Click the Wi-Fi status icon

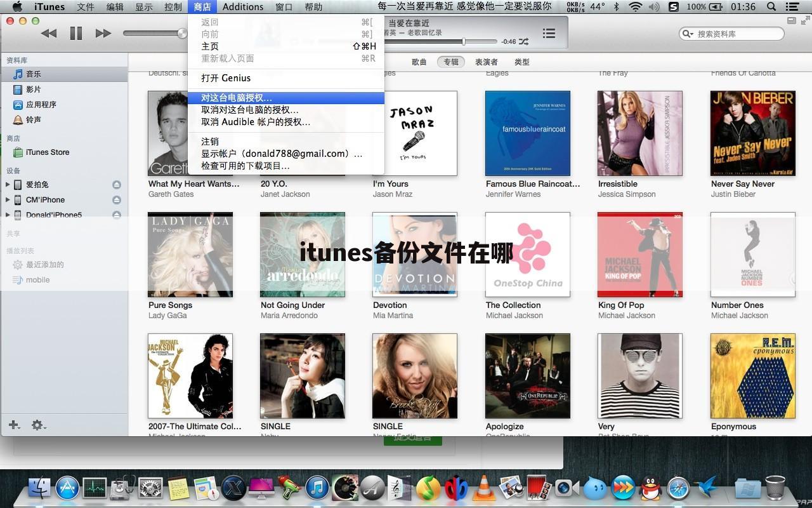coord(635,6)
